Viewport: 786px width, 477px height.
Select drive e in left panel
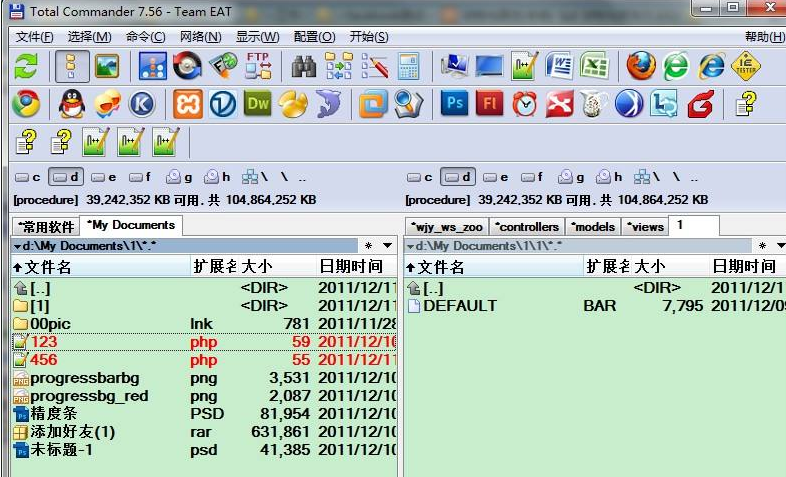click(x=104, y=177)
